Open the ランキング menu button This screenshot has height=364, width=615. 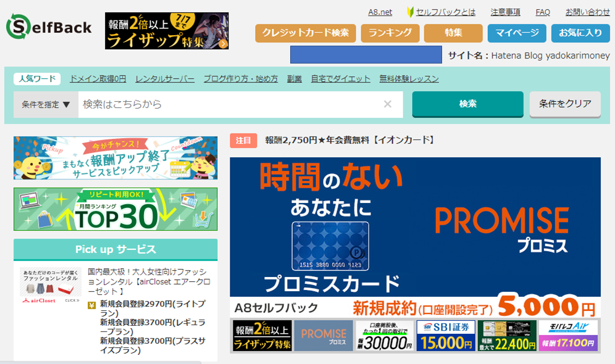pyautogui.click(x=390, y=33)
